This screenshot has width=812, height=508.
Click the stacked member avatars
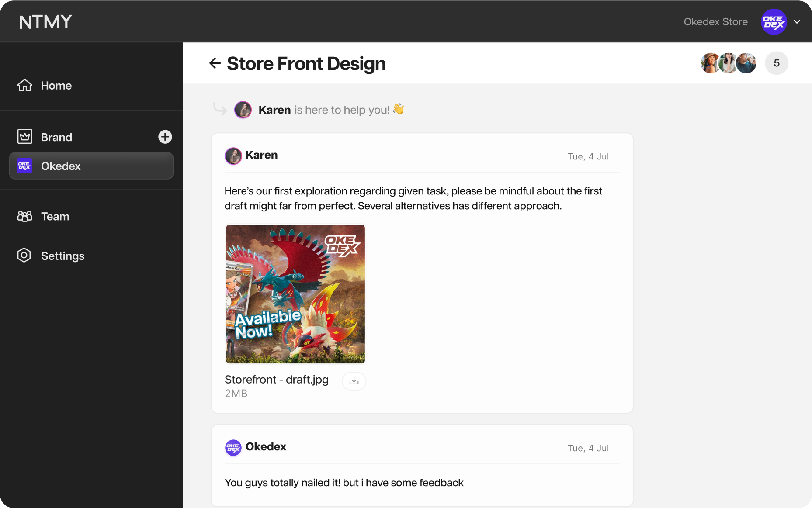point(728,63)
